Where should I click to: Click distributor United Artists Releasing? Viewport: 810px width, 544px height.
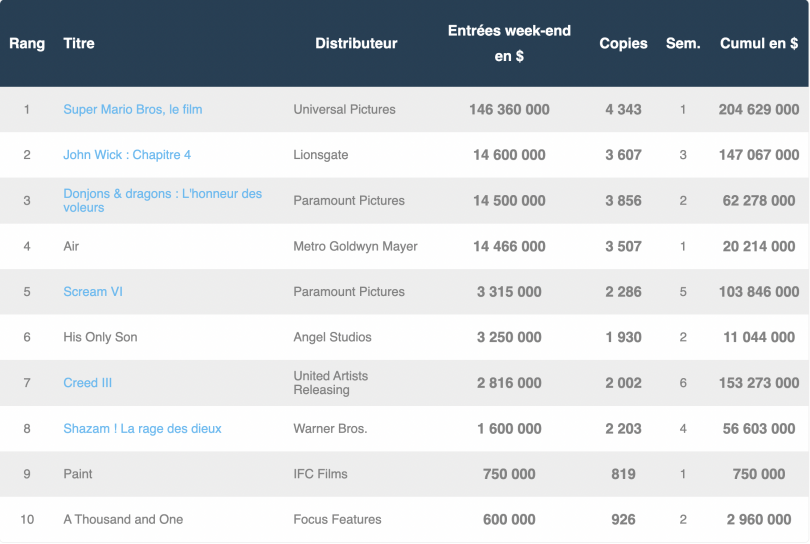coord(331,383)
